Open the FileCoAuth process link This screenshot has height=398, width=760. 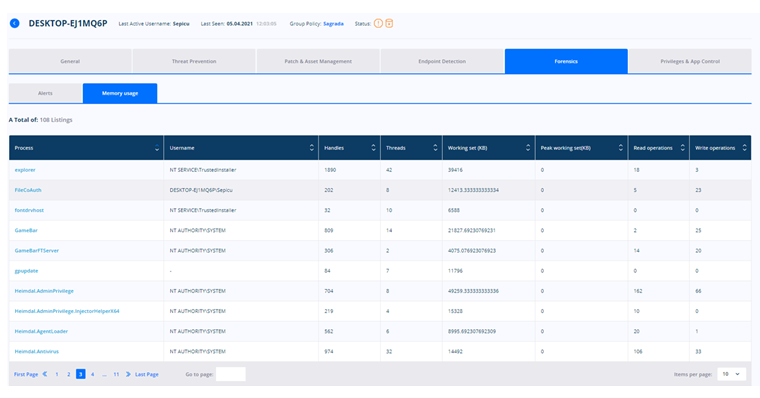pos(28,190)
